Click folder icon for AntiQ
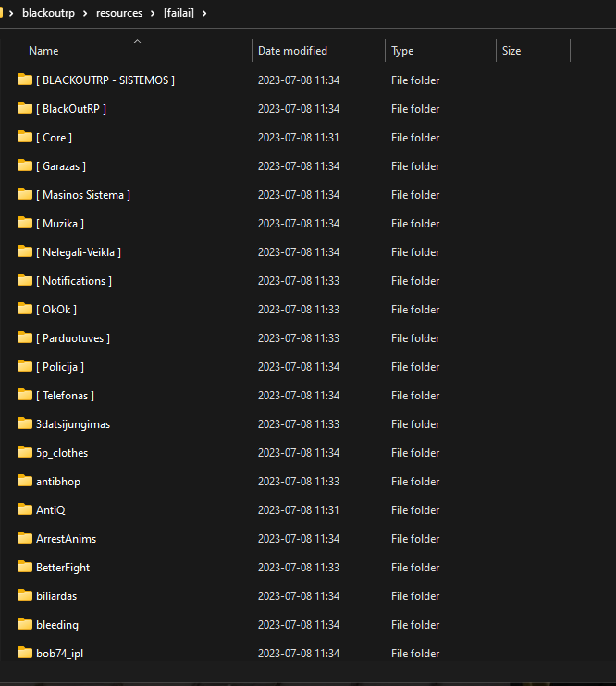616x686 pixels. pos(25,509)
